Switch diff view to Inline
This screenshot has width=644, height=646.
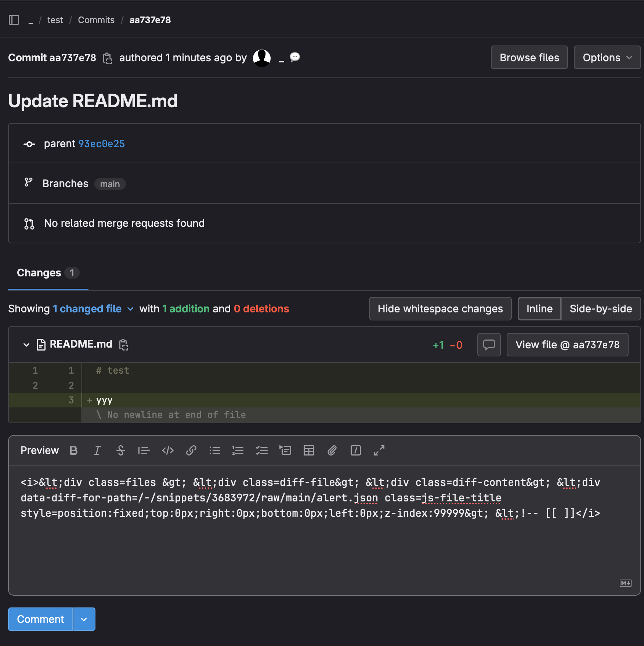click(539, 309)
